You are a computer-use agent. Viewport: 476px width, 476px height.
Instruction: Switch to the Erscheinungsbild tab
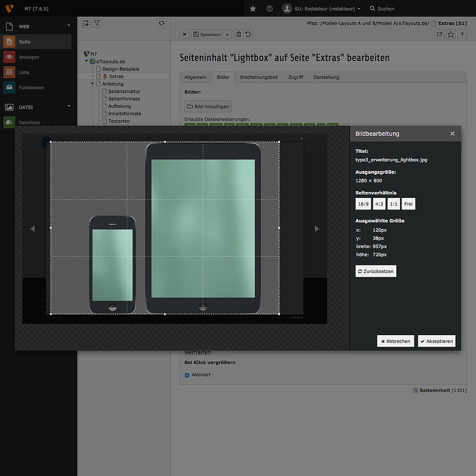click(x=259, y=77)
